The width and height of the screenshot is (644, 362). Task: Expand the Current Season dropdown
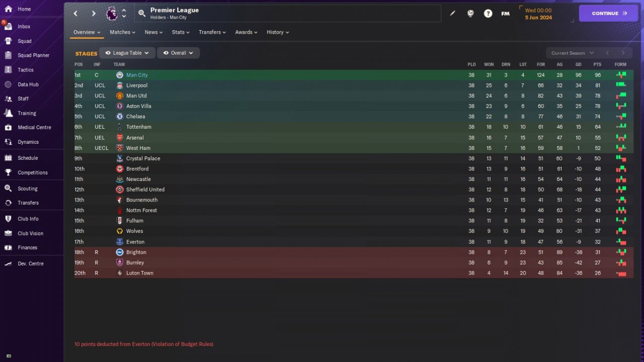pyautogui.click(x=572, y=53)
